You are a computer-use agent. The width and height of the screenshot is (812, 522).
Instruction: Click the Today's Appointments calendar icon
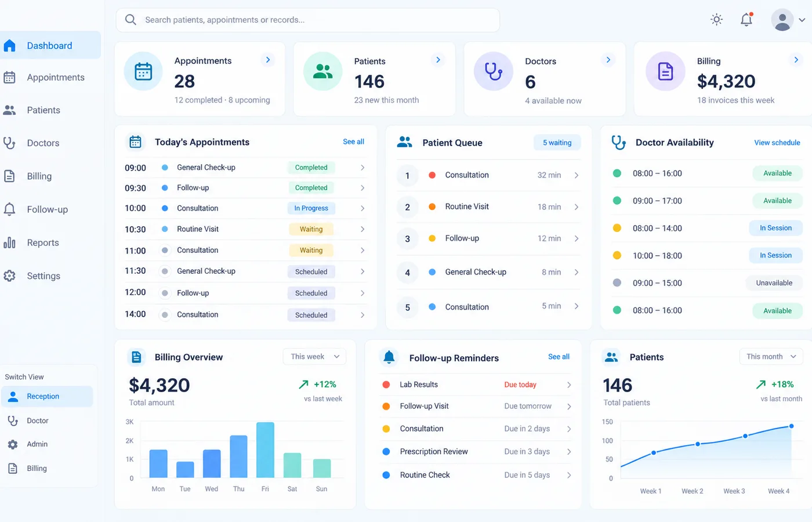(x=135, y=142)
